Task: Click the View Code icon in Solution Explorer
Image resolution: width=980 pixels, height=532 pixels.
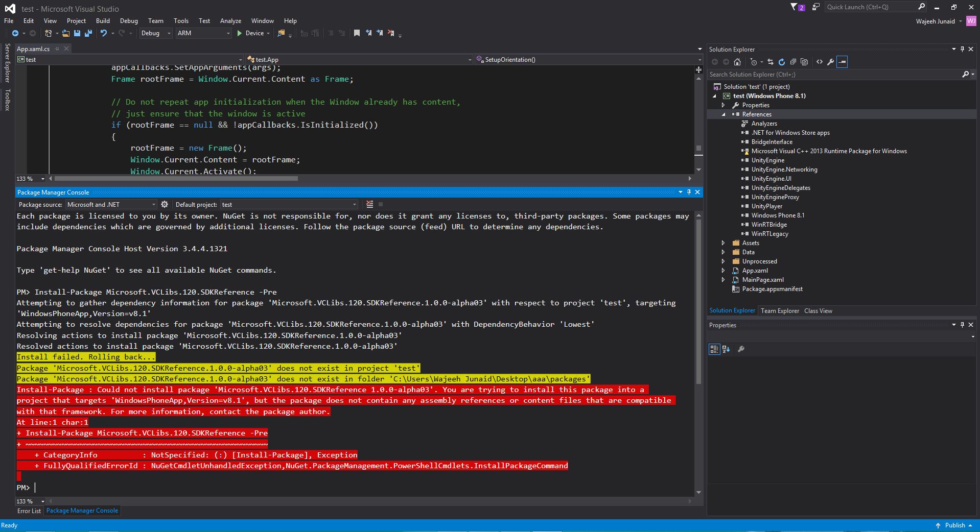Action: [x=820, y=62]
